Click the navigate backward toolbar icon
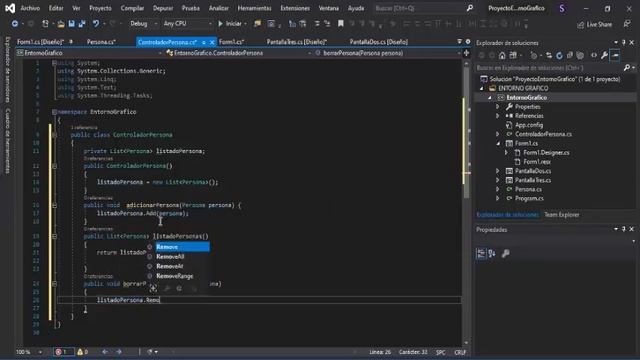This screenshot has width=640, height=360. click(x=15, y=24)
